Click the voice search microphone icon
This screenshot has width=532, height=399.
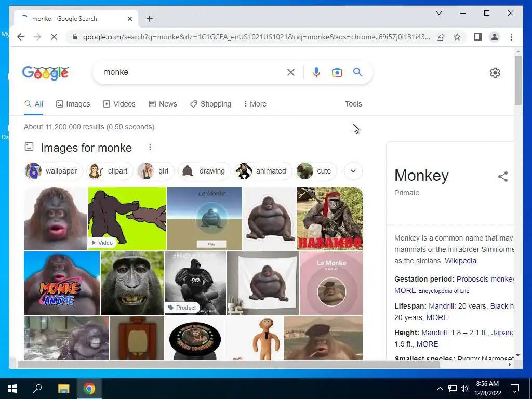click(316, 72)
